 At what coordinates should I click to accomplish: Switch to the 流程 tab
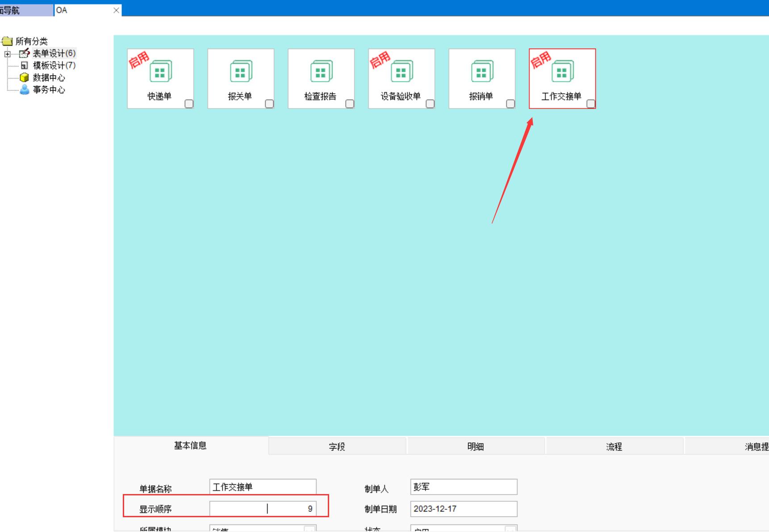pyautogui.click(x=614, y=446)
